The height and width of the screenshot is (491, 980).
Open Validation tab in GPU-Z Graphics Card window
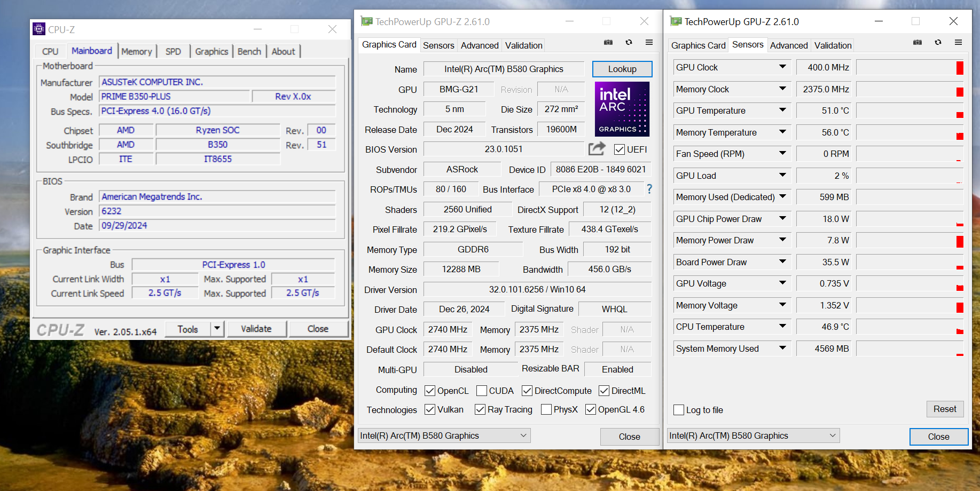[524, 45]
